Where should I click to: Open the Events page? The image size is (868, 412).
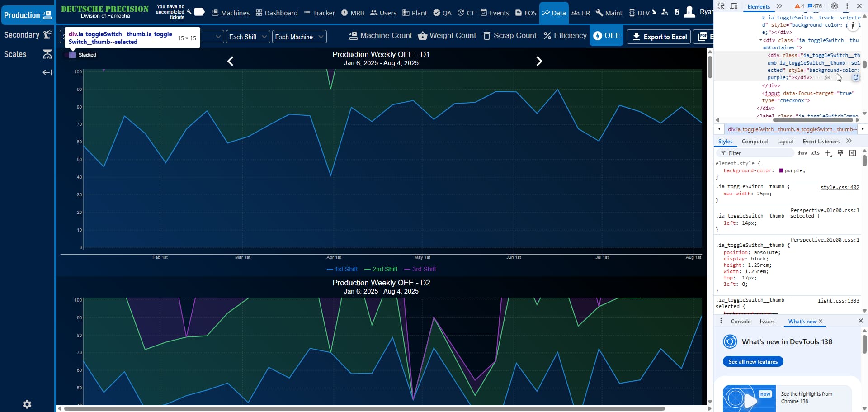point(495,13)
